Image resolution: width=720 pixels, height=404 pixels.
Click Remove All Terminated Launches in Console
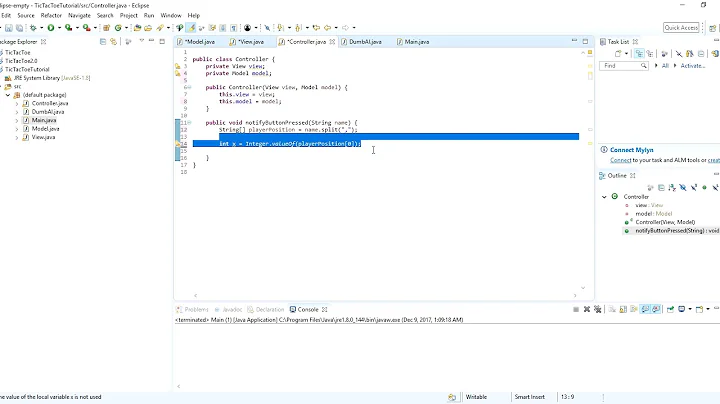(x=597, y=309)
